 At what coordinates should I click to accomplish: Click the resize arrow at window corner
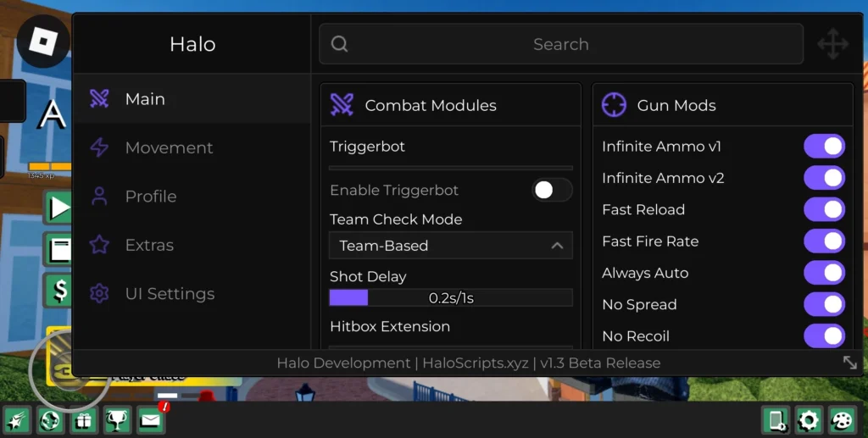pyautogui.click(x=849, y=363)
